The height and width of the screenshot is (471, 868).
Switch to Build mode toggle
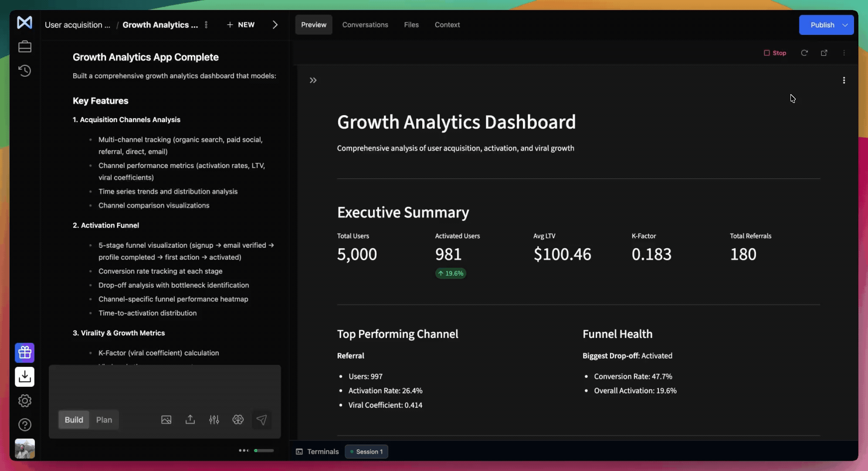[x=74, y=420]
